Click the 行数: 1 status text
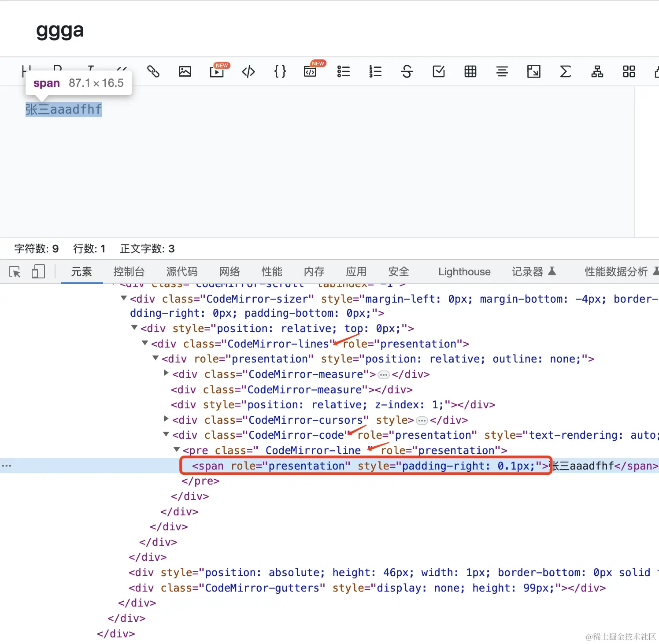This screenshot has height=644, width=659. 89,249
